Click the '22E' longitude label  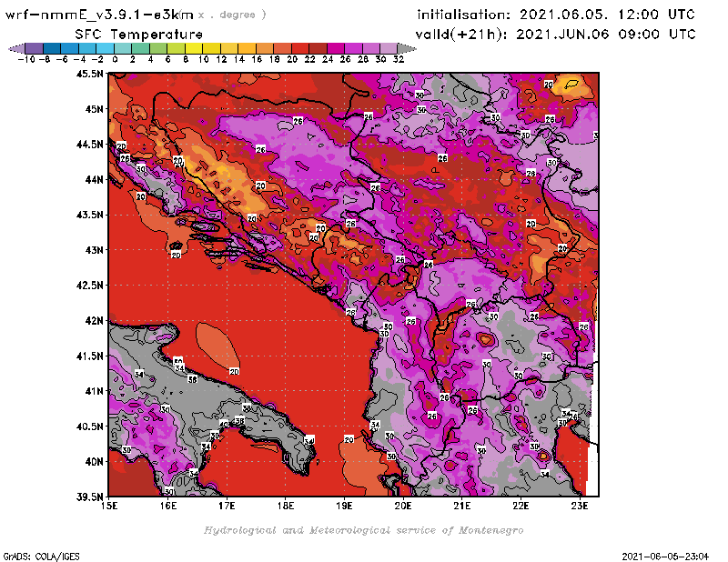pos(521,506)
